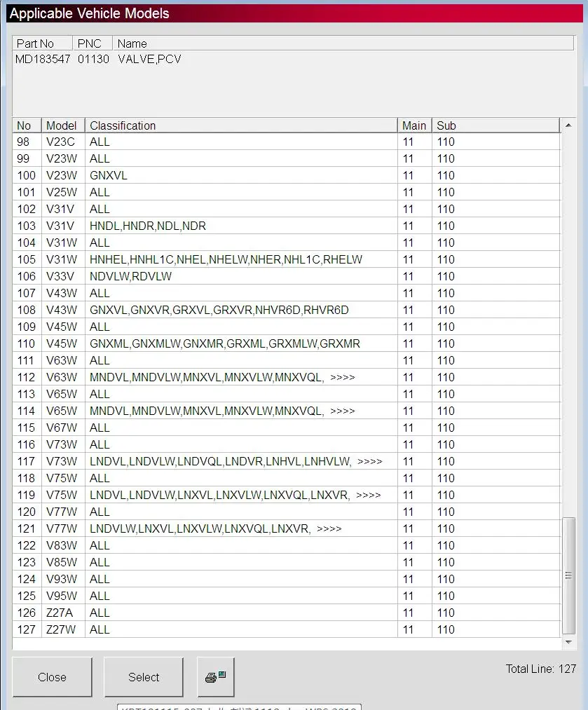The image size is (588, 710).
Task: Select part number MD183547
Action: coord(43,59)
